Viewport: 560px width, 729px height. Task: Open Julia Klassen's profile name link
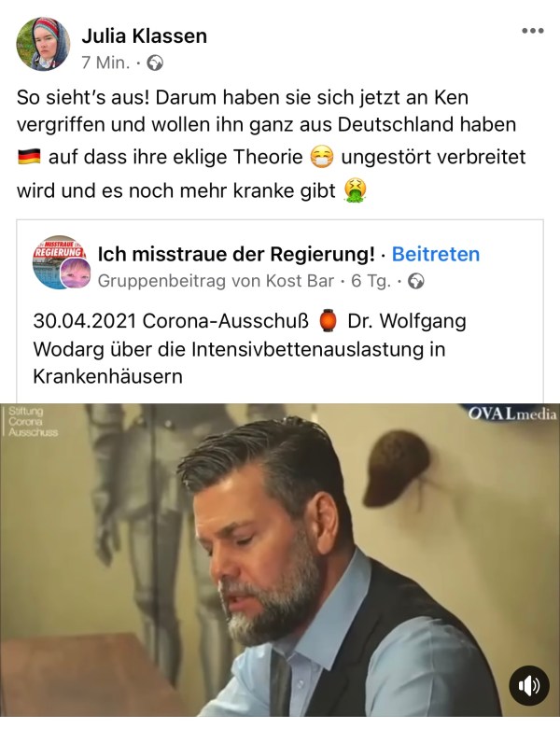pos(145,35)
